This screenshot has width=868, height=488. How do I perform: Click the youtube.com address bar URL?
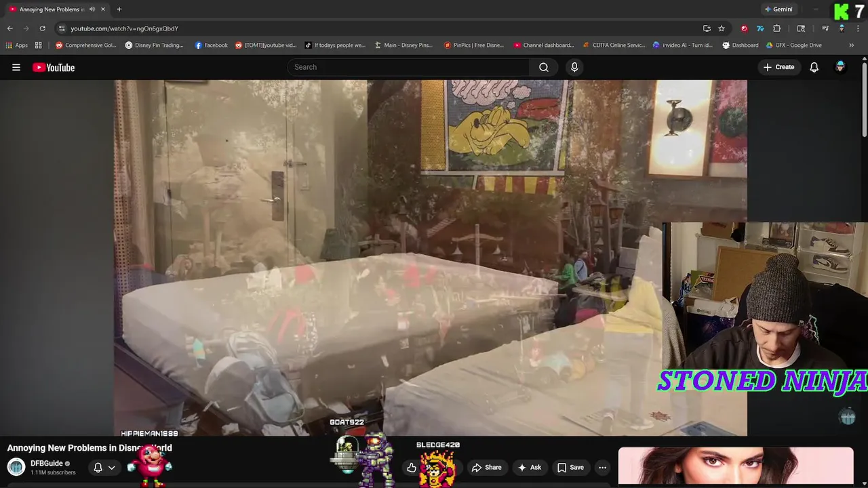coord(124,28)
